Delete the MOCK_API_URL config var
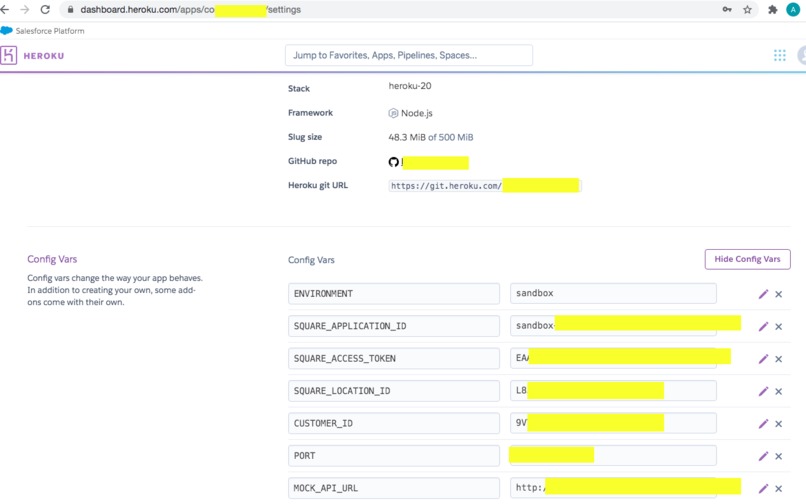This screenshot has width=806, height=504. click(x=779, y=489)
